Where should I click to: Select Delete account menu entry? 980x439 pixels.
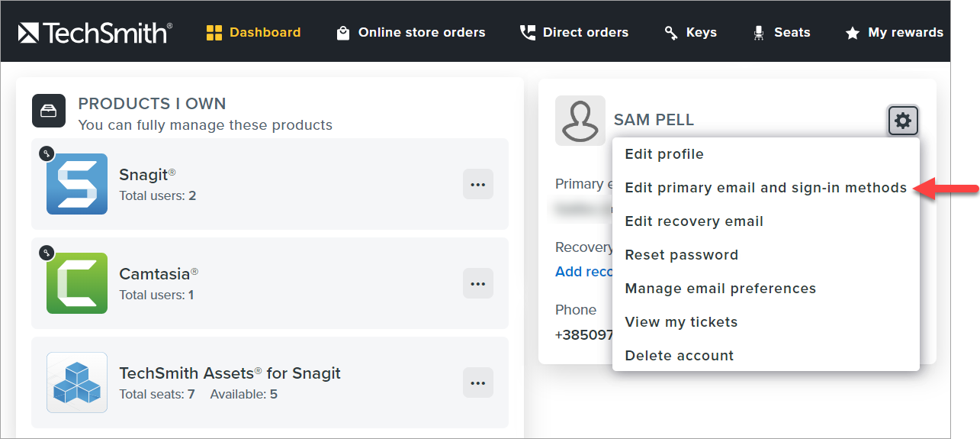pos(679,356)
